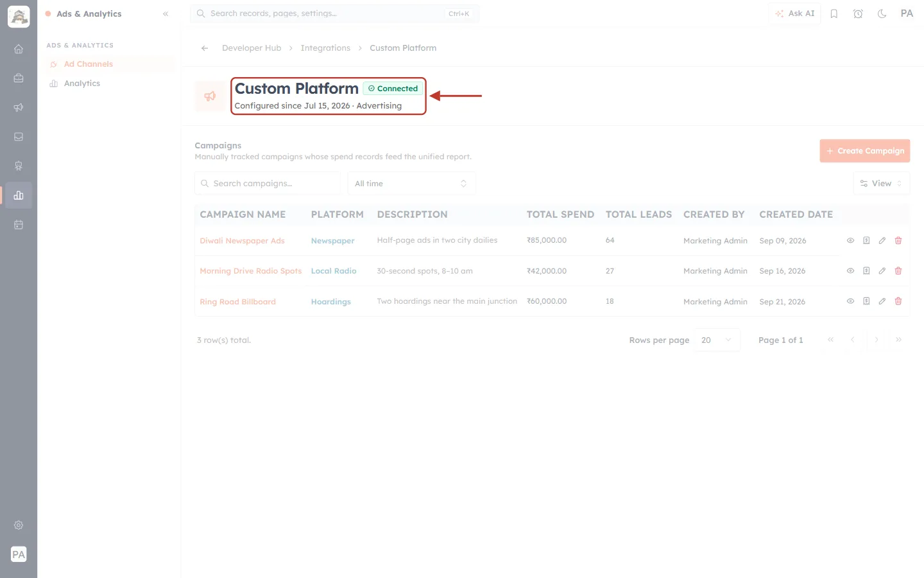The height and width of the screenshot is (578, 924).
Task: View Diwali Newspaper Ads with eye icon
Action: [x=850, y=240]
